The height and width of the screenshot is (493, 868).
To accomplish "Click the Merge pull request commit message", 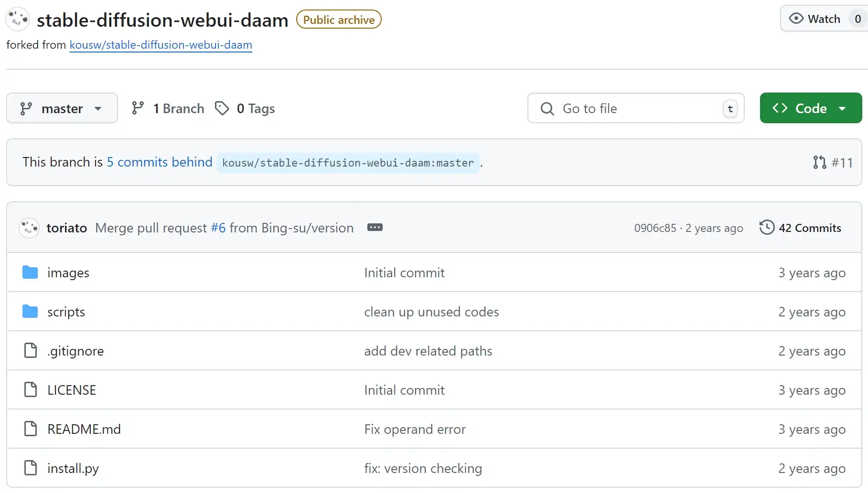I will (x=225, y=228).
